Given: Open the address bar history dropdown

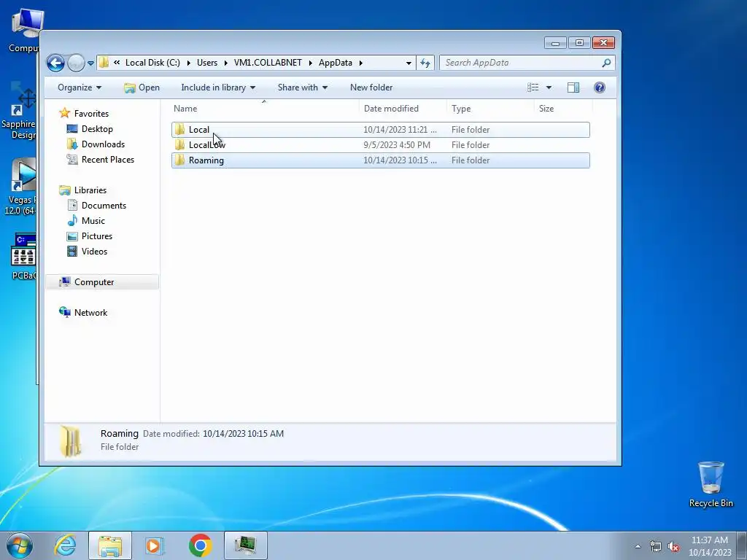Looking at the screenshot, I should point(409,63).
